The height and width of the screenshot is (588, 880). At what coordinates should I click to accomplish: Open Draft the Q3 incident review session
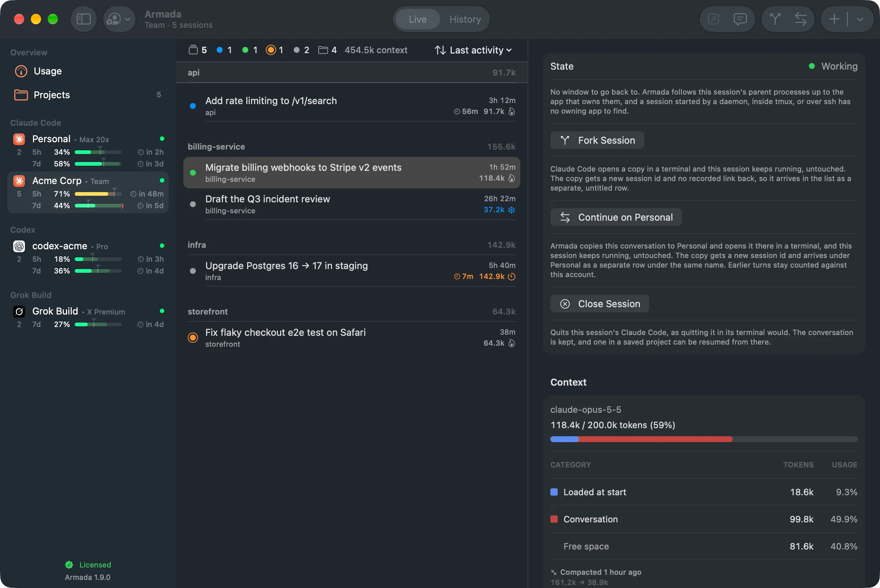(352, 205)
